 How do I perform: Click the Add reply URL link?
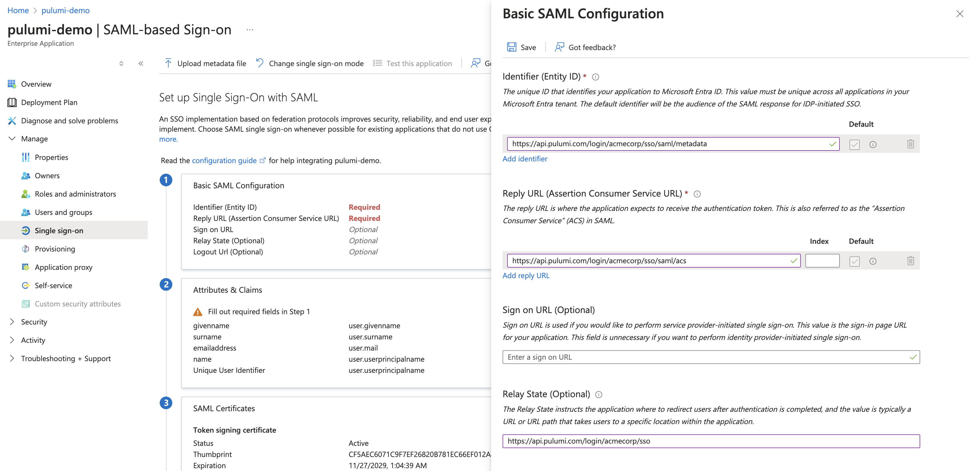click(x=526, y=276)
